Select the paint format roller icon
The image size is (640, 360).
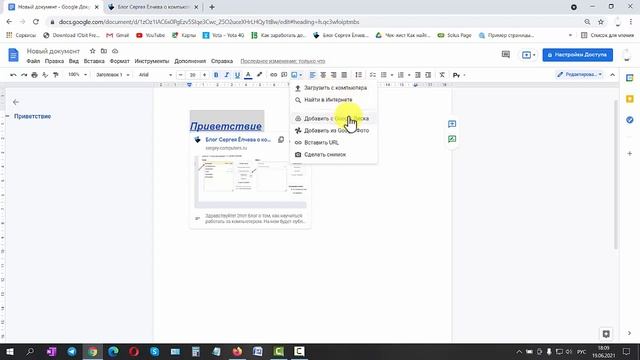pos(56,75)
